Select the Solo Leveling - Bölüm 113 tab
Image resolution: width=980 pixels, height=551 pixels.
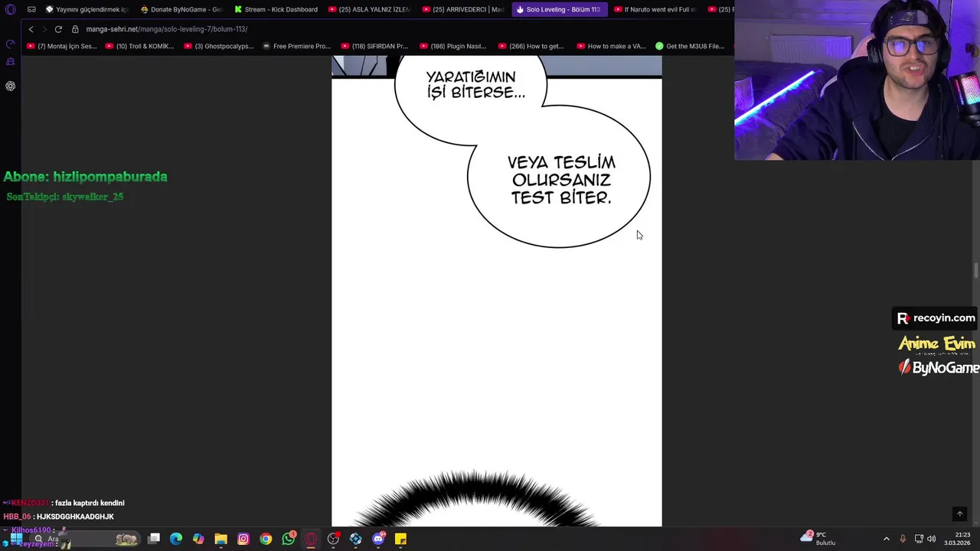pyautogui.click(x=559, y=9)
